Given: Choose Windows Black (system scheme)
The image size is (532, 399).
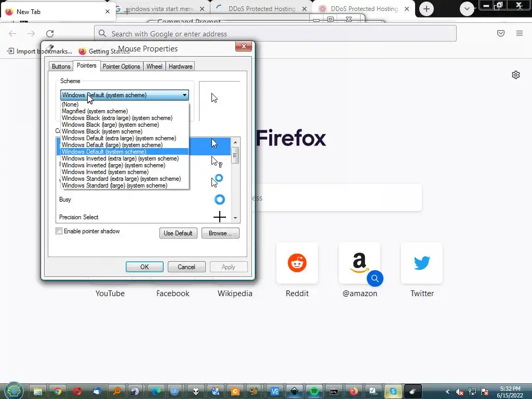Looking at the screenshot, I should pos(125,131).
